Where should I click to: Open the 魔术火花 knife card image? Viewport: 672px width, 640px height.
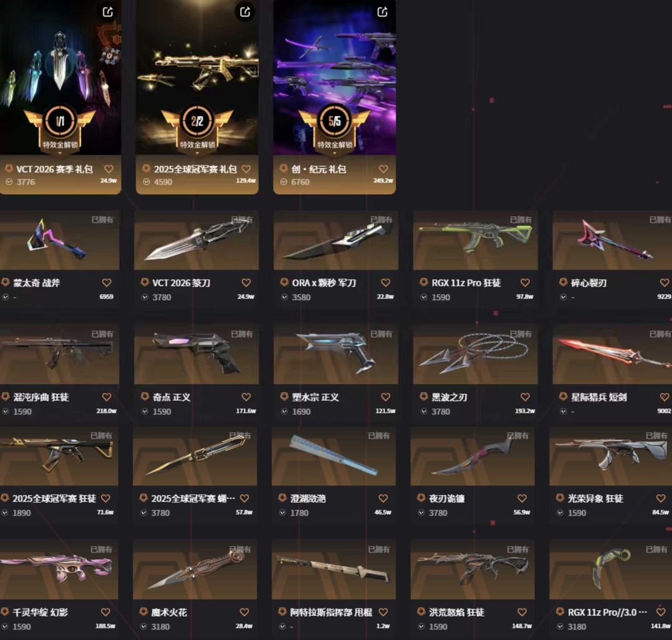tap(195, 570)
